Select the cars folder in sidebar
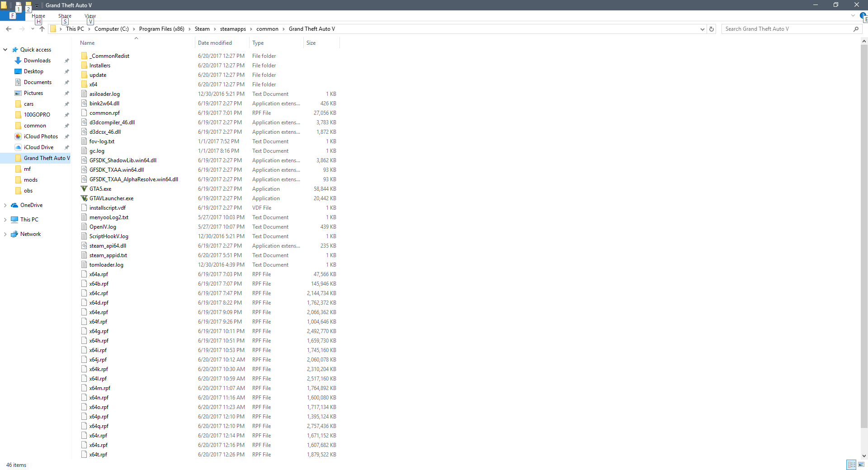 28,104
